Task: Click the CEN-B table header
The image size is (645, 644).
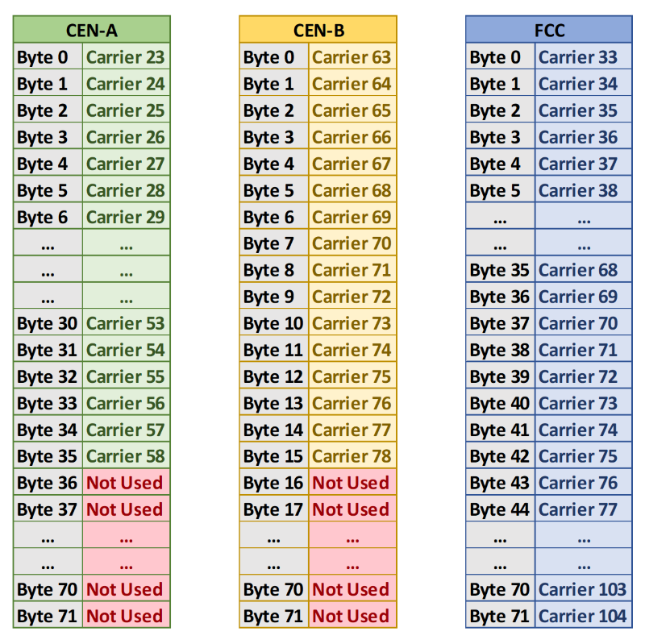Action: coord(318,31)
